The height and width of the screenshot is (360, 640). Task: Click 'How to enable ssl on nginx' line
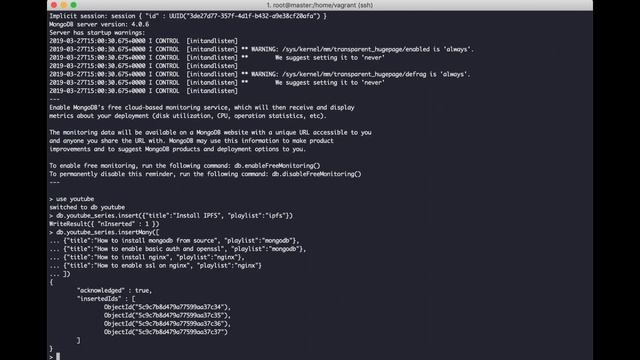point(156,266)
